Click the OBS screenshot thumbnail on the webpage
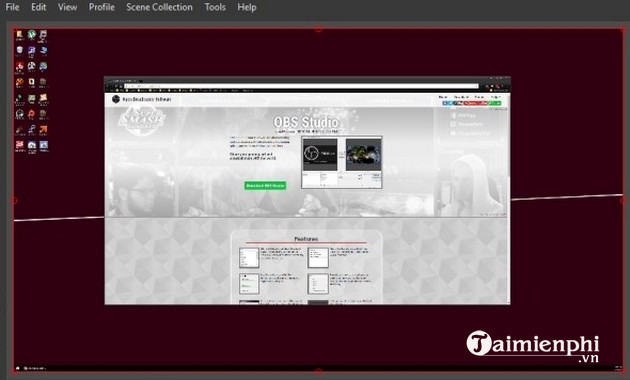 (342, 162)
